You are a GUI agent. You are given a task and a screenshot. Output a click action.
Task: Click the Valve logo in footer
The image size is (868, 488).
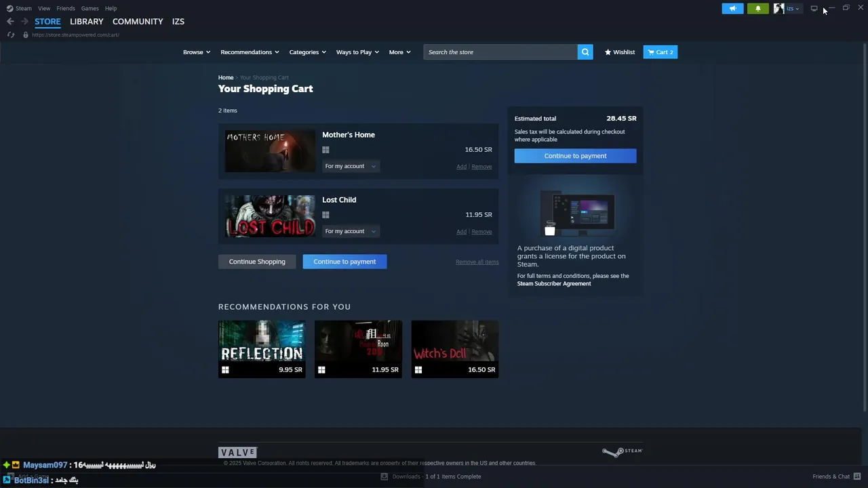237,452
